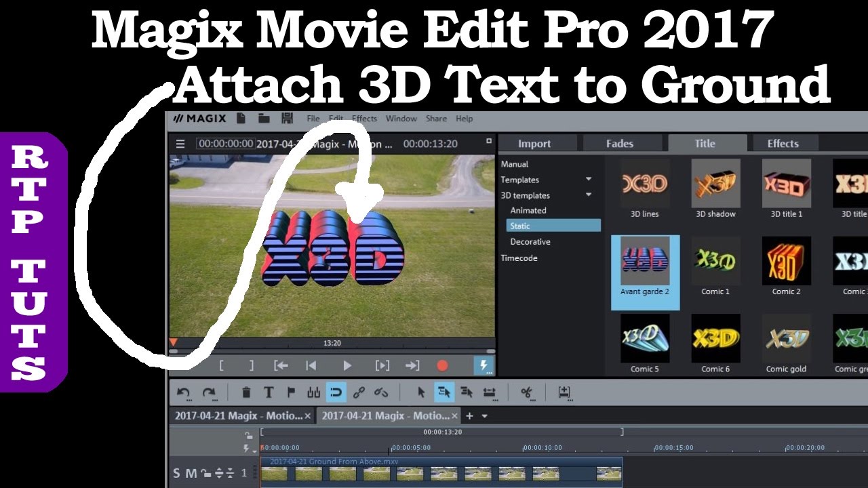
Task: Split the clip with the scissors icon
Action: pos(527,392)
